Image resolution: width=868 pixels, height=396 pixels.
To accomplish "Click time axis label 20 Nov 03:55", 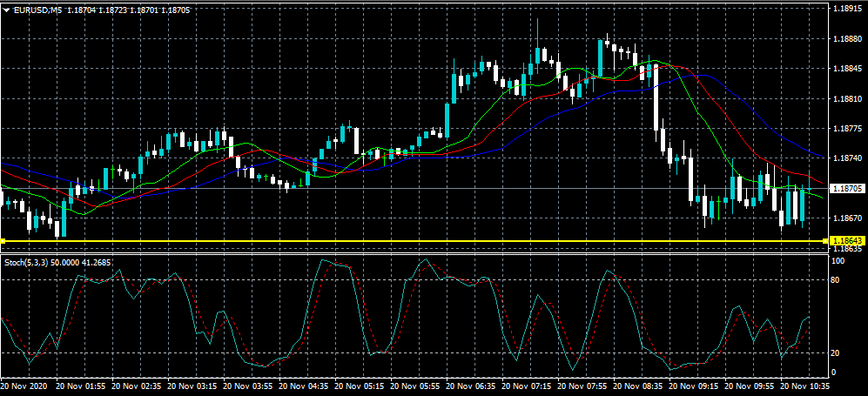I will 247,385.
